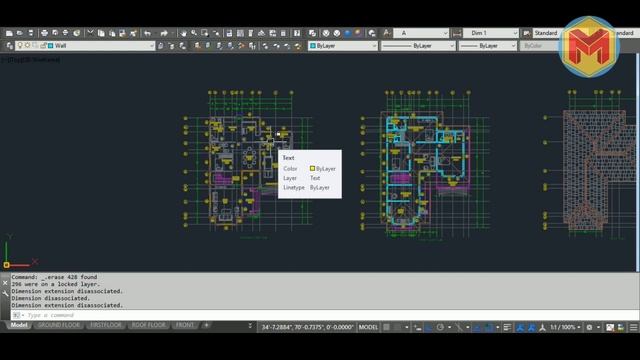This screenshot has height=360, width=640.
Task: Click the Copy icon
Action: 101,33
